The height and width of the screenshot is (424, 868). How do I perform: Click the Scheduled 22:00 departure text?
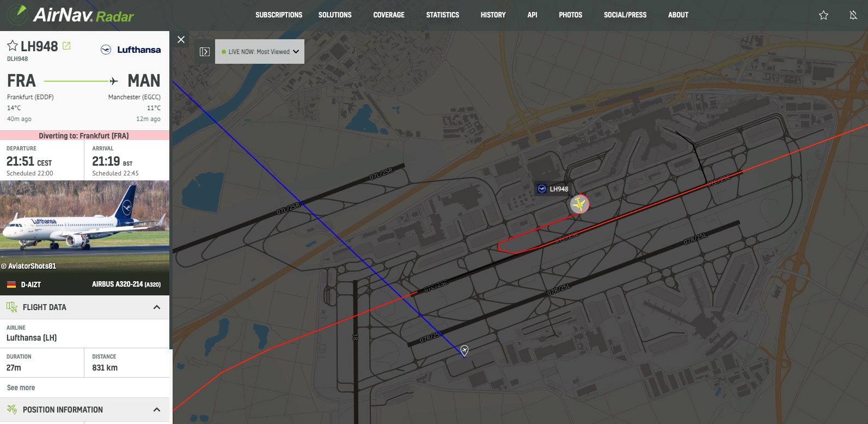point(30,173)
